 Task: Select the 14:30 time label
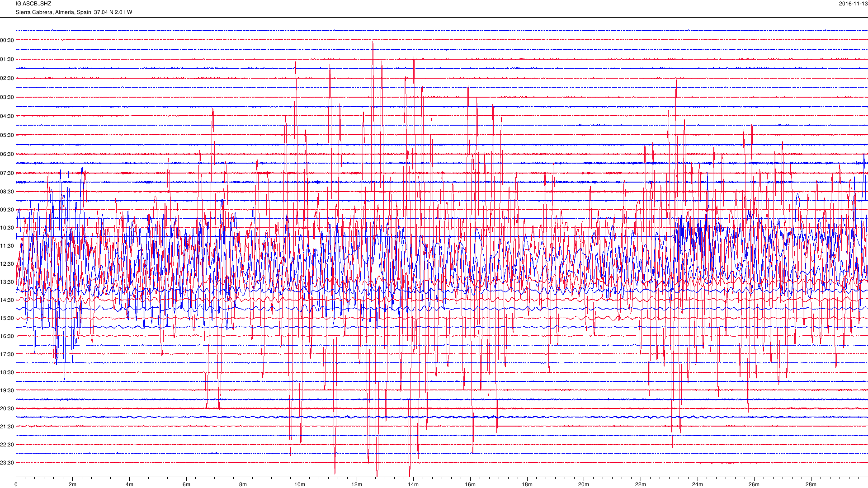coord(7,300)
